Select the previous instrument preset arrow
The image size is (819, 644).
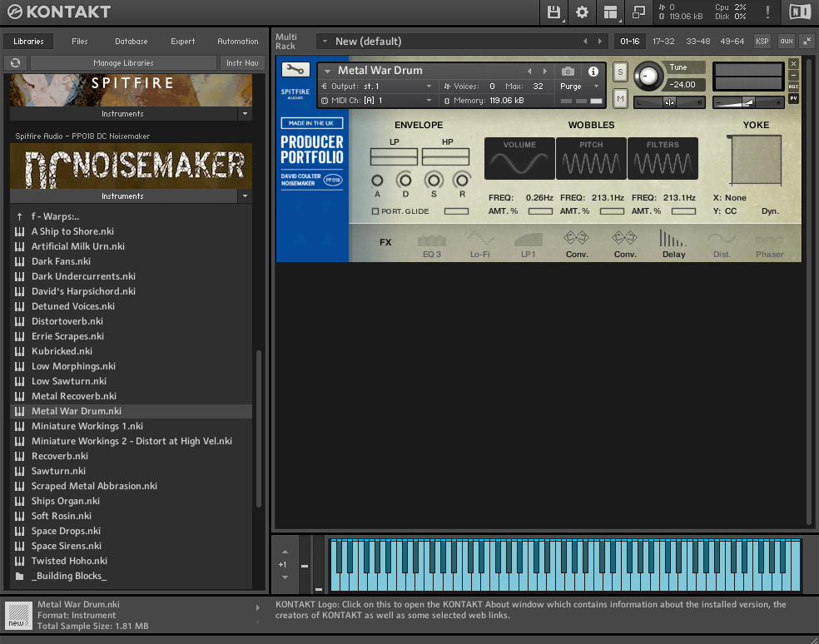(529, 71)
